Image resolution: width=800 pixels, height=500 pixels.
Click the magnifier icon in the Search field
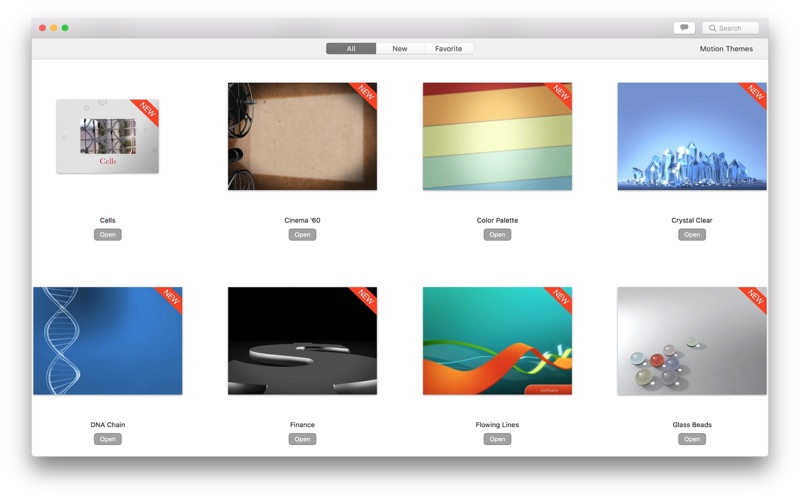(712, 28)
